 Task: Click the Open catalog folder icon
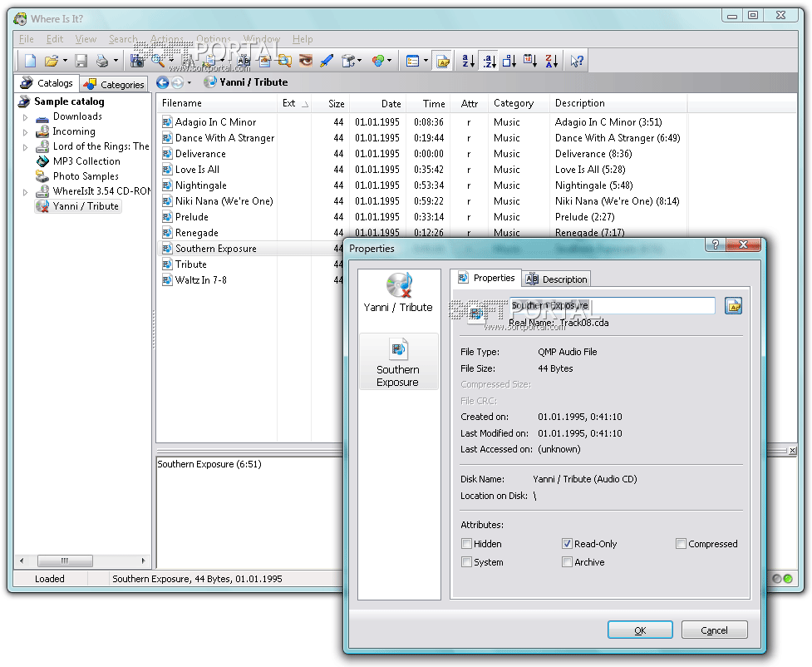(51, 62)
